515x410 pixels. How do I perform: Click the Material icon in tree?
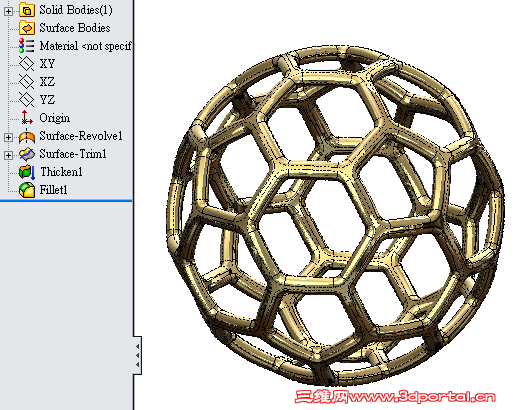[27, 46]
